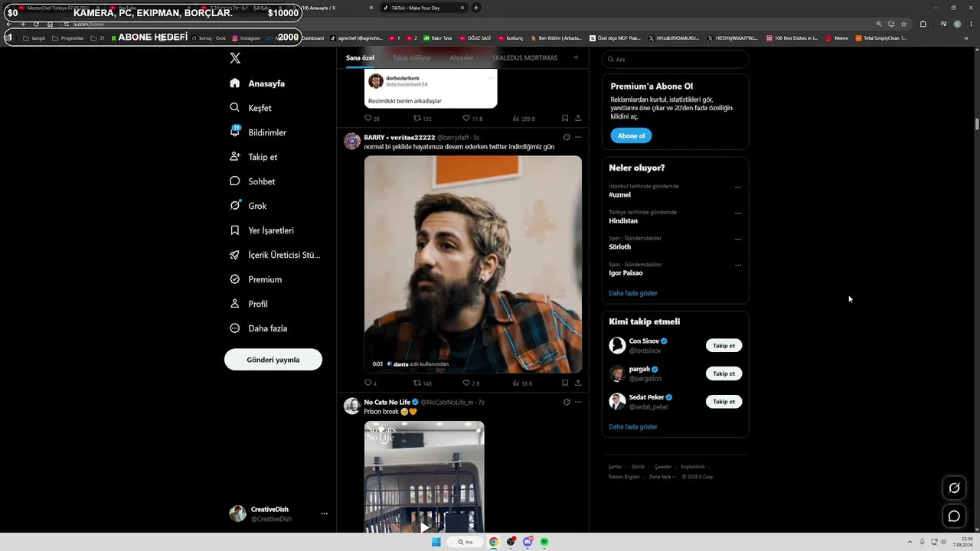980x551 pixels.
Task: Open more options for Sörloth trend
Action: [x=738, y=240]
